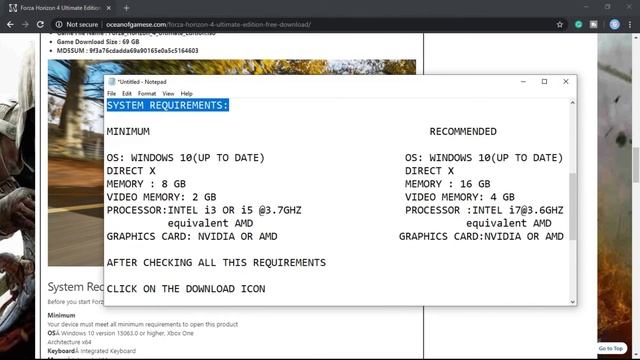Minimize the Notepad window
Image resolution: width=640 pixels, height=360 pixels.
coord(523,82)
